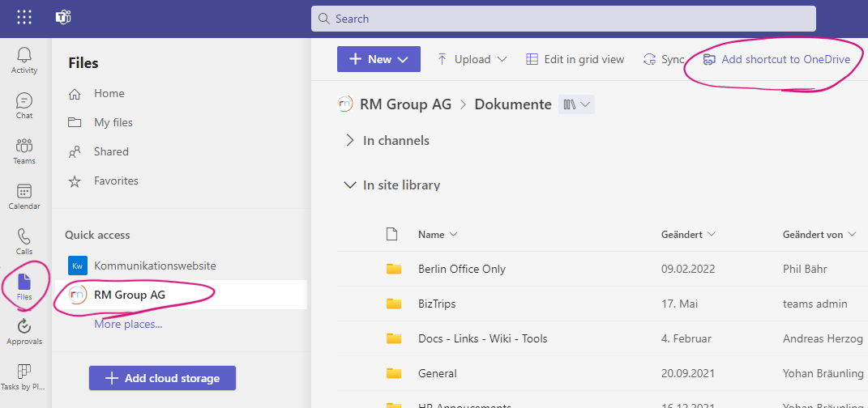This screenshot has height=408, width=868.
Task: Open Calls in the left rail
Action: click(x=24, y=241)
